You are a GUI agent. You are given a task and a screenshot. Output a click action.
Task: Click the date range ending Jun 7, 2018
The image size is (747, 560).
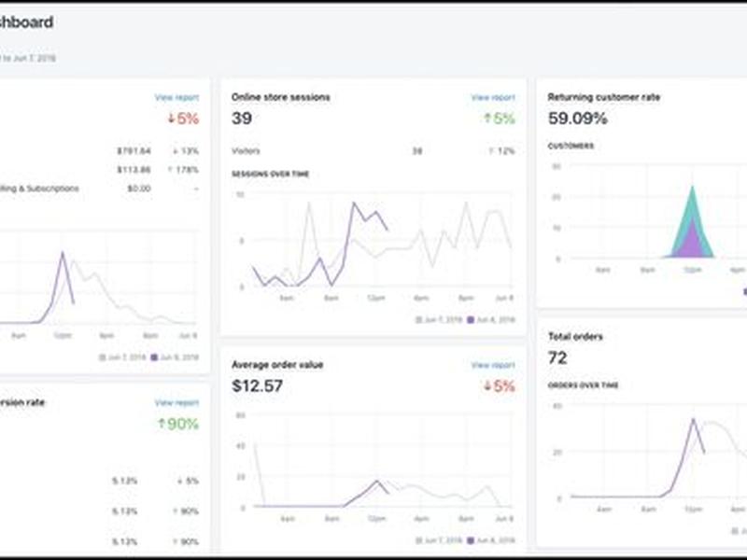[x=28, y=58]
